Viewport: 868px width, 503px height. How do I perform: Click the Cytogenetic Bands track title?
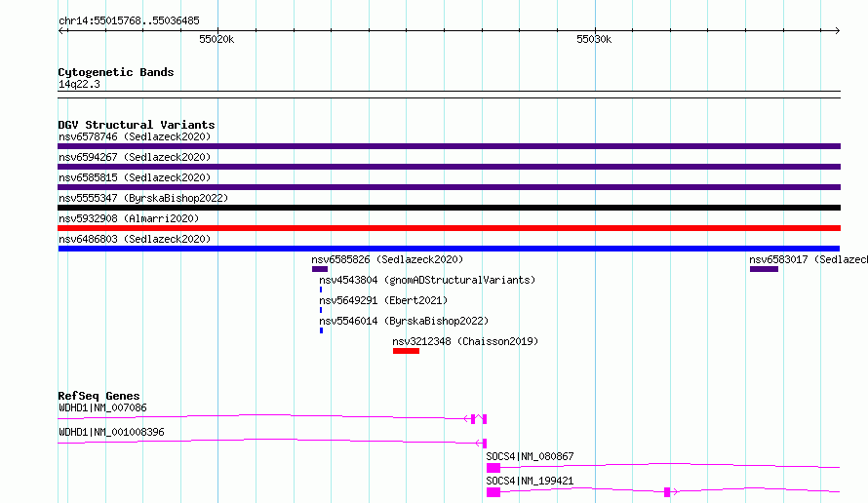click(x=116, y=72)
